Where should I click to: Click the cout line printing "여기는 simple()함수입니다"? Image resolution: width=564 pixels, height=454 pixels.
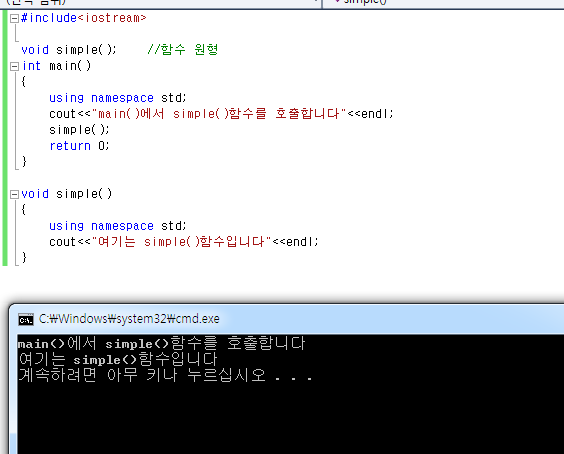184,242
